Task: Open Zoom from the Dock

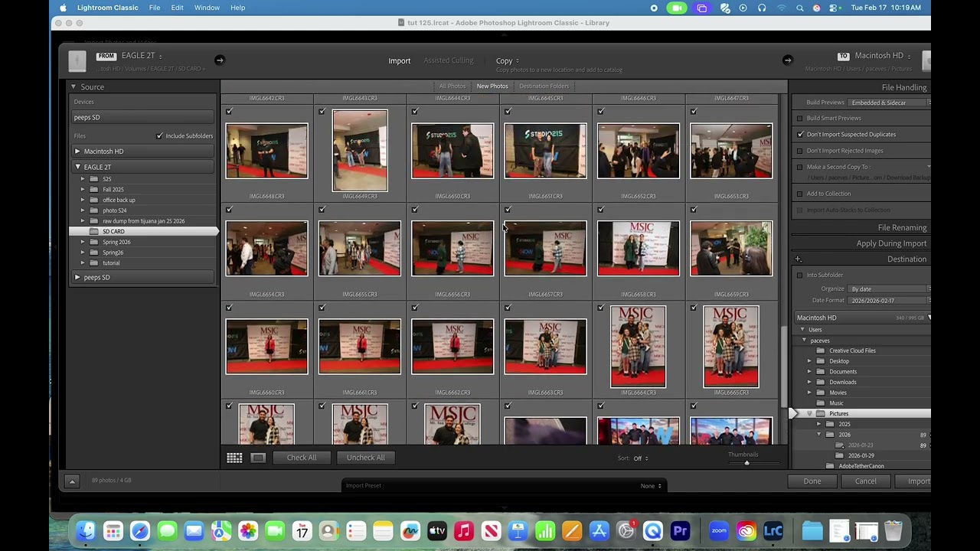Action: pyautogui.click(x=719, y=530)
